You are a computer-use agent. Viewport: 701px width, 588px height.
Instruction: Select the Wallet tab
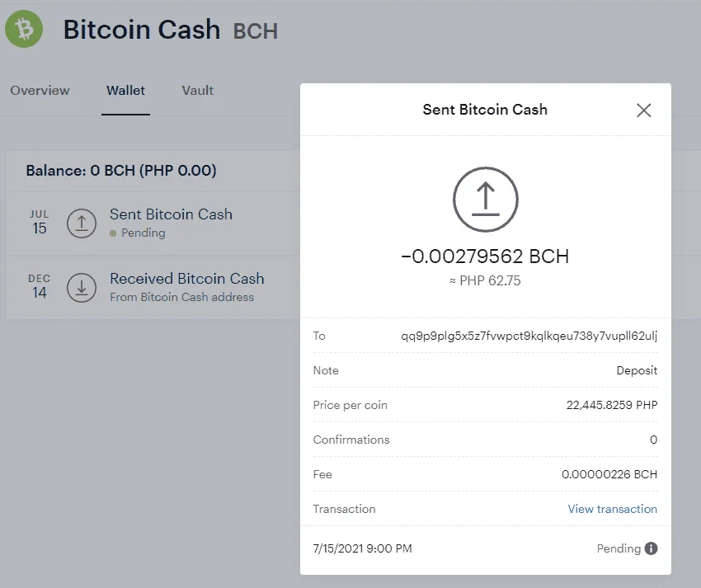125,91
